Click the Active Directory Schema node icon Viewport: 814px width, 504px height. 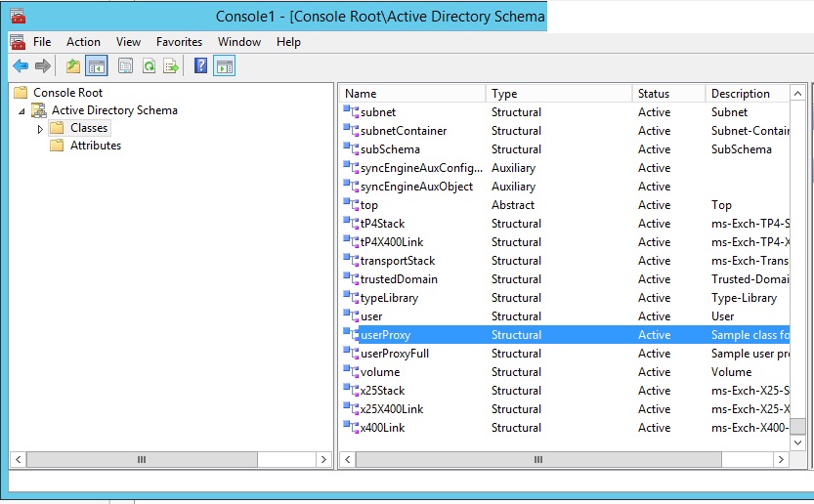pos(39,110)
